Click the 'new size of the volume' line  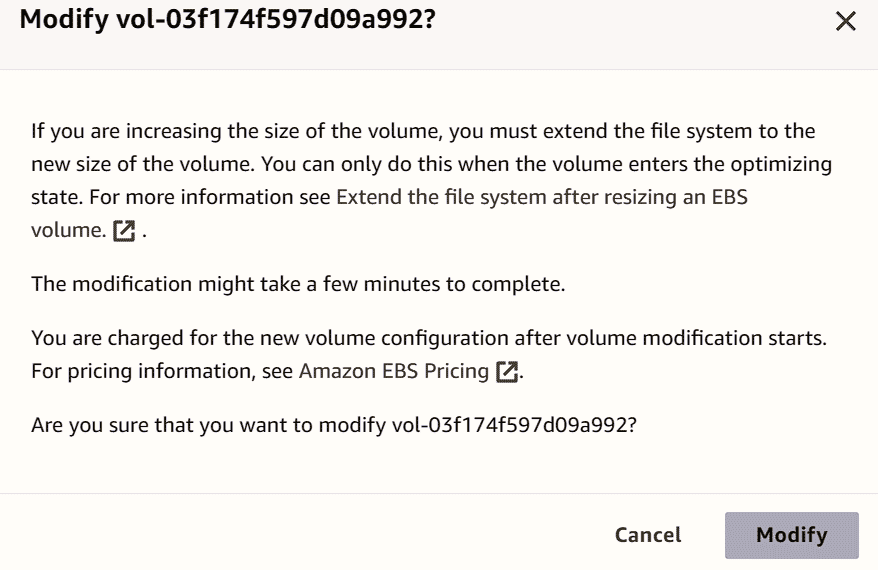[x=431, y=164]
